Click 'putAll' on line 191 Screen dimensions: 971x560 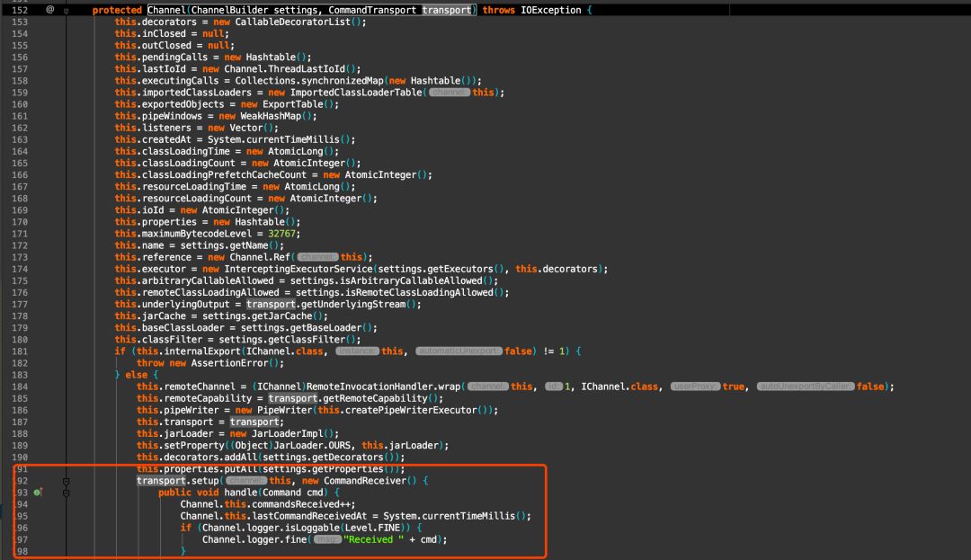click(x=241, y=469)
